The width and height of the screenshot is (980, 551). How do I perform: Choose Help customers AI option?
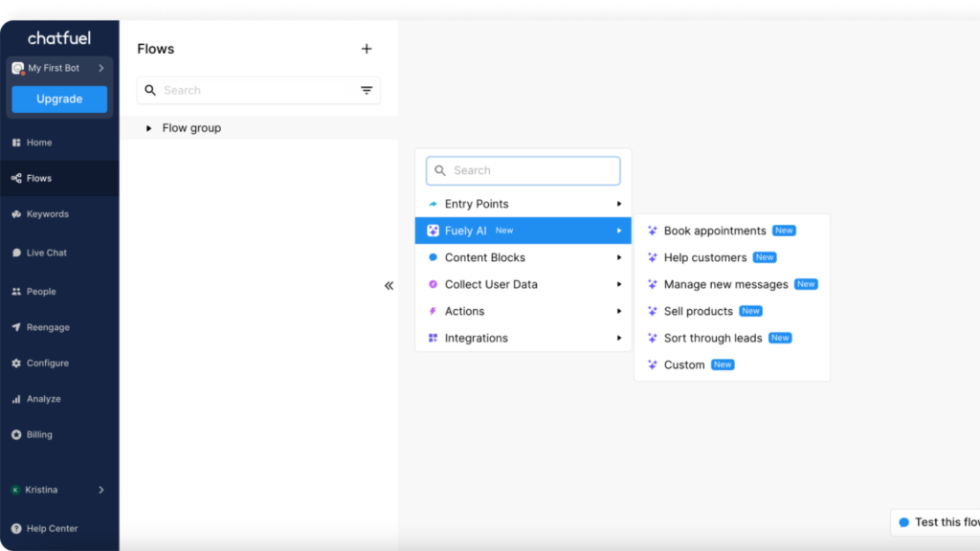point(732,257)
